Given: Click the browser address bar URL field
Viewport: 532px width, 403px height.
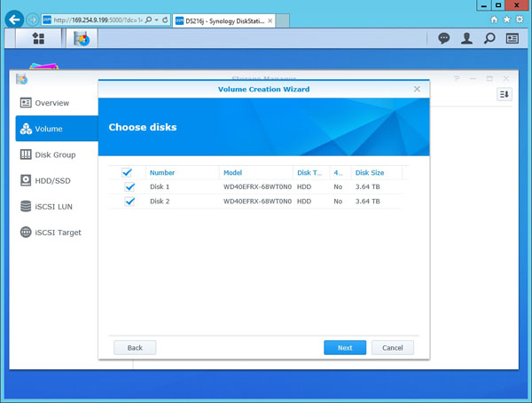Looking at the screenshot, I should click(x=98, y=19).
